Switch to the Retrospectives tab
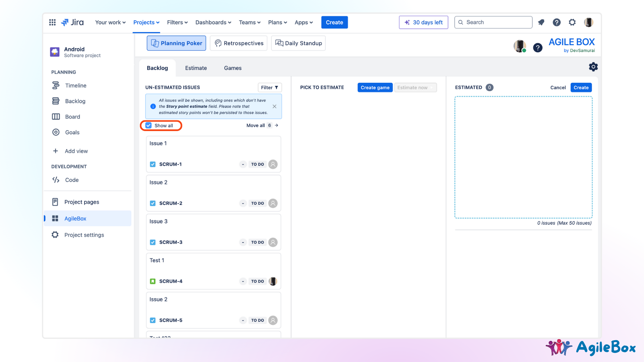Viewport: 644px width, 362px height. pos(238,43)
